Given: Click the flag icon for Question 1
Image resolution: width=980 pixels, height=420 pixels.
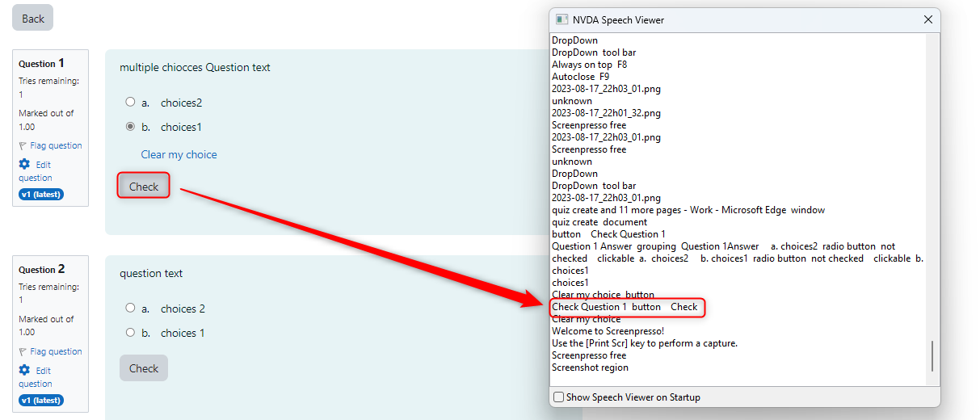Looking at the screenshot, I should tap(23, 146).
